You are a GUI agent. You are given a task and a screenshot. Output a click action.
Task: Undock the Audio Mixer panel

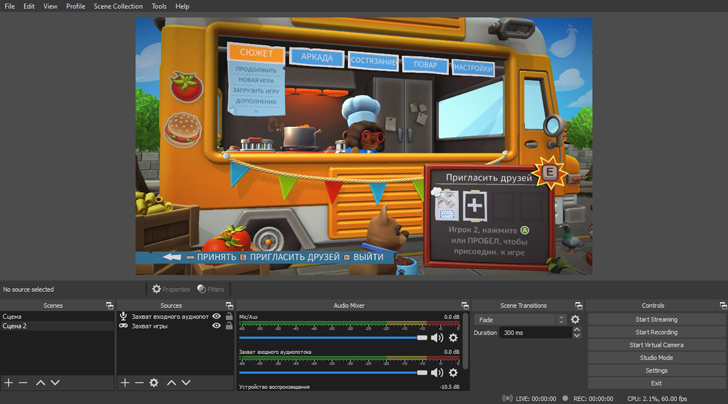pyautogui.click(x=465, y=306)
